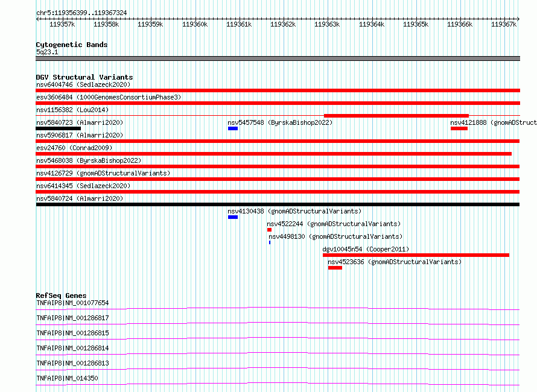The image size is (537, 392).
Task: Click the tiny red bar under nsv4522244
Action: (269, 230)
